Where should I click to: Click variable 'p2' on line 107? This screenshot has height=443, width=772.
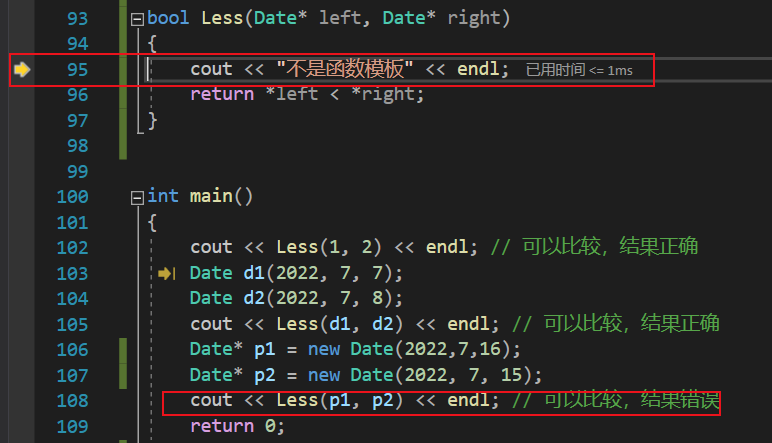click(x=264, y=376)
